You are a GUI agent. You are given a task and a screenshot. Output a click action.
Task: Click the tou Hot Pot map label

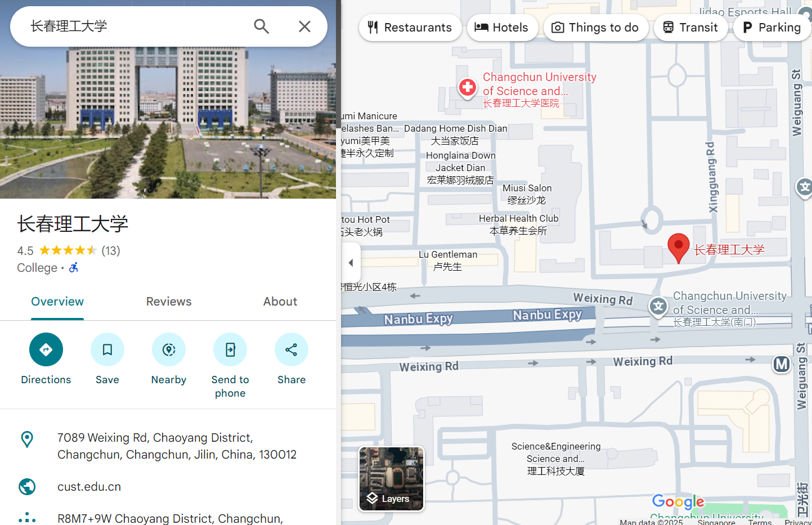click(366, 226)
